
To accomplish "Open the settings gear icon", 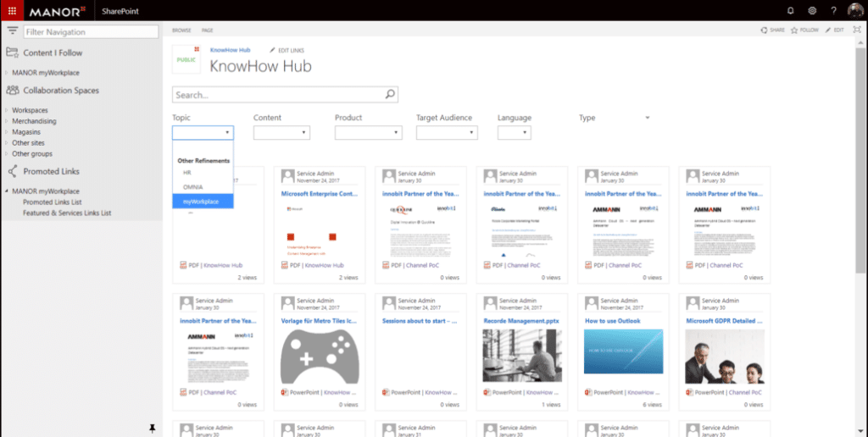I will (x=812, y=10).
